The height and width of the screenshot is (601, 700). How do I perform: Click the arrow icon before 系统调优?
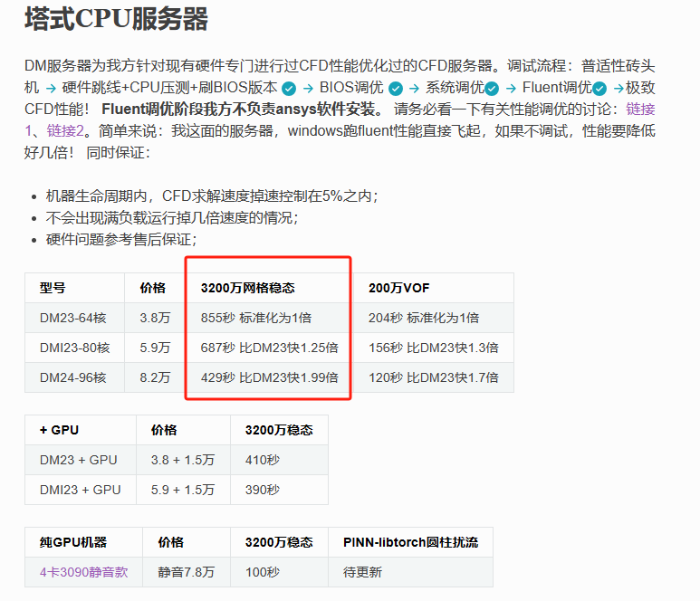tap(414, 89)
